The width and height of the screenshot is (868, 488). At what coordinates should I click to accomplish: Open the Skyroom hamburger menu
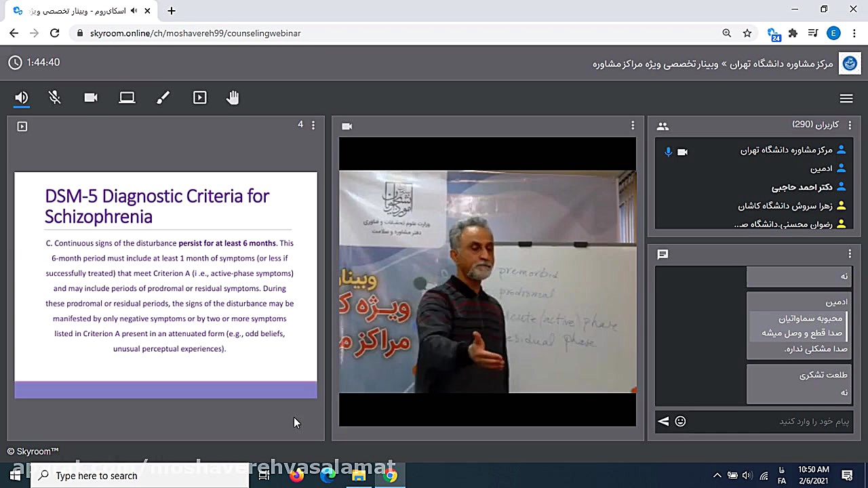click(x=846, y=98)
